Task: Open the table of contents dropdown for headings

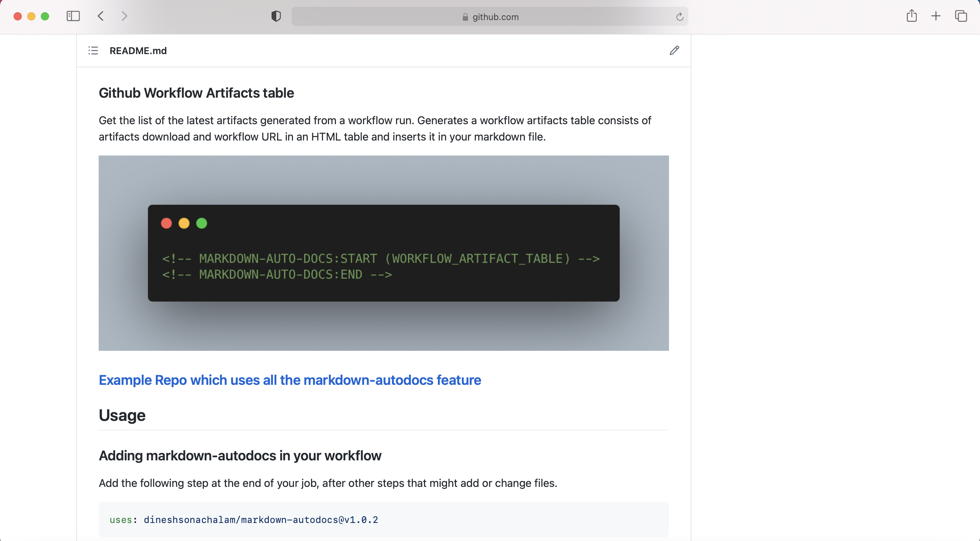Action: click(x=93, y=50)
